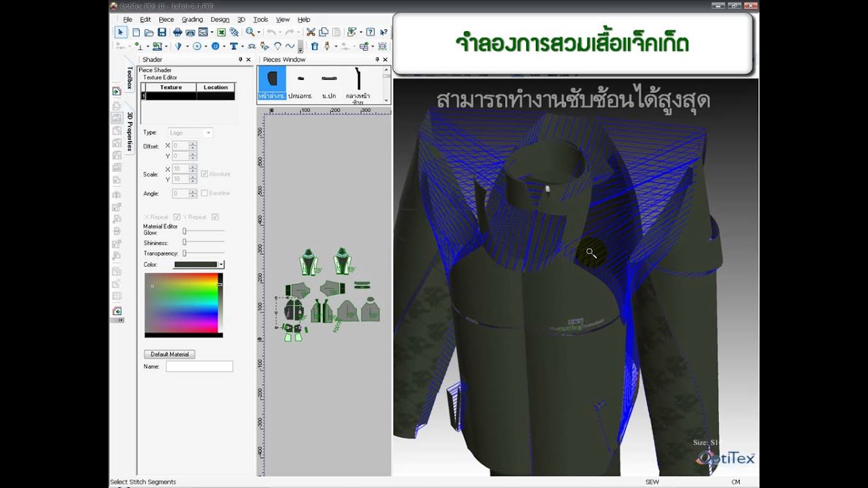The height and width of the screenshot is (488, 868).
Task: Click the sewing machine toolbar icon
Action: 157,46
